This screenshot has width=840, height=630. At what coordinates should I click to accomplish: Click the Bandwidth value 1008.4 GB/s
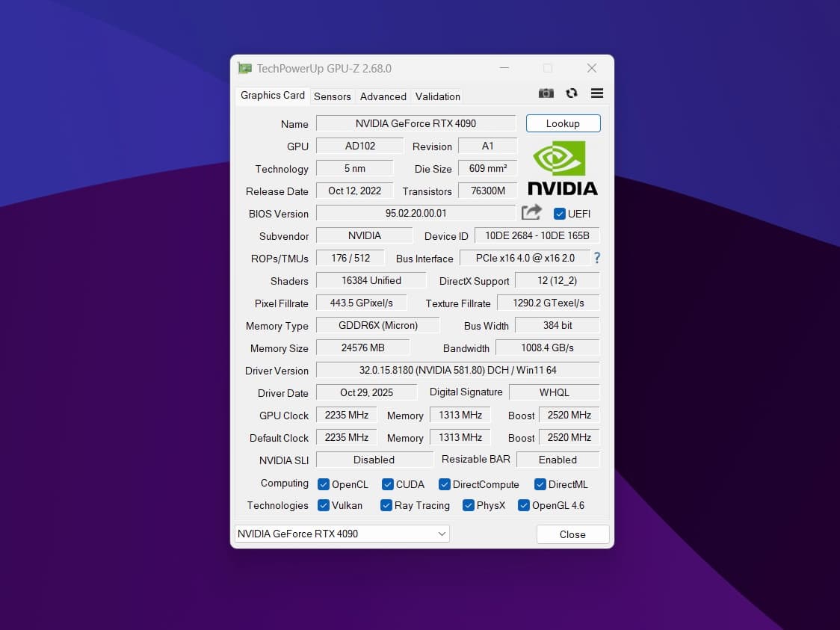tap(548, 348)
